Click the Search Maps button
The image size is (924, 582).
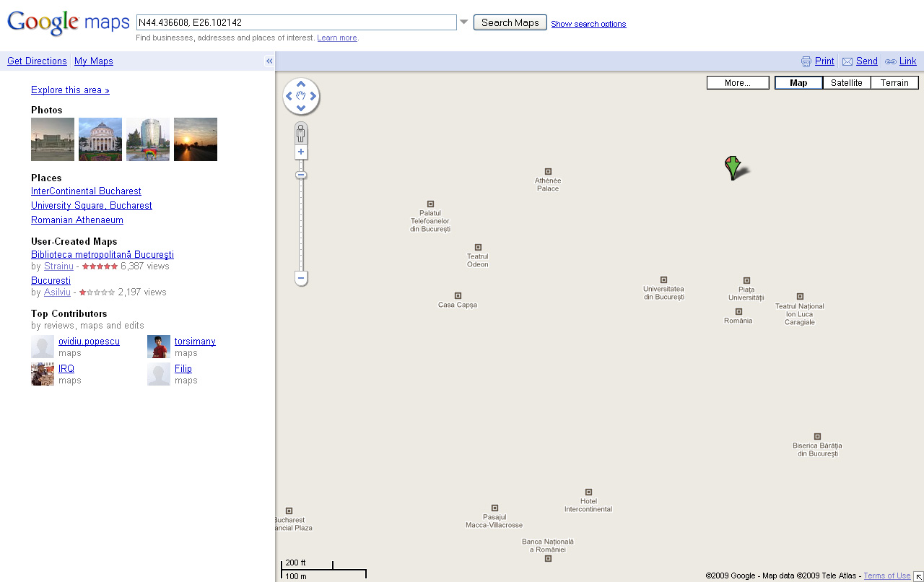[510, 22]
